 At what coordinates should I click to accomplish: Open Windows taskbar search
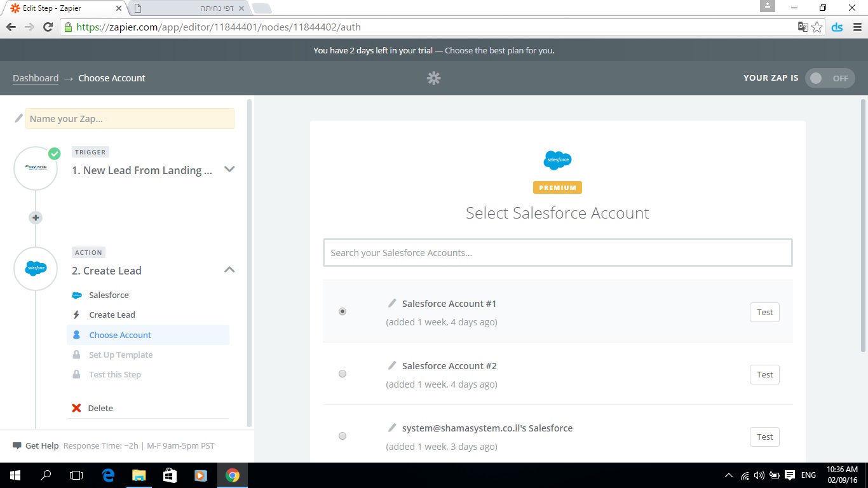[x=46, y=475]
